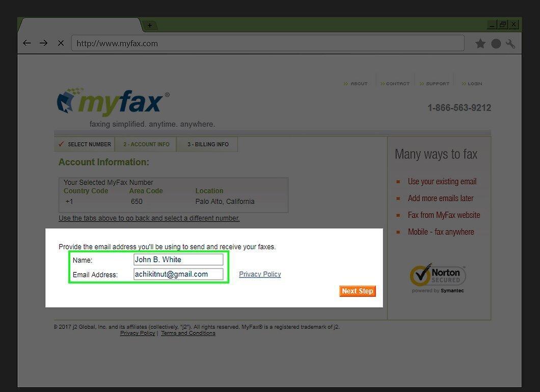Click the country code value +1
Image resolution: width=540 pixels, height=392 pixels.
point(69,202)
